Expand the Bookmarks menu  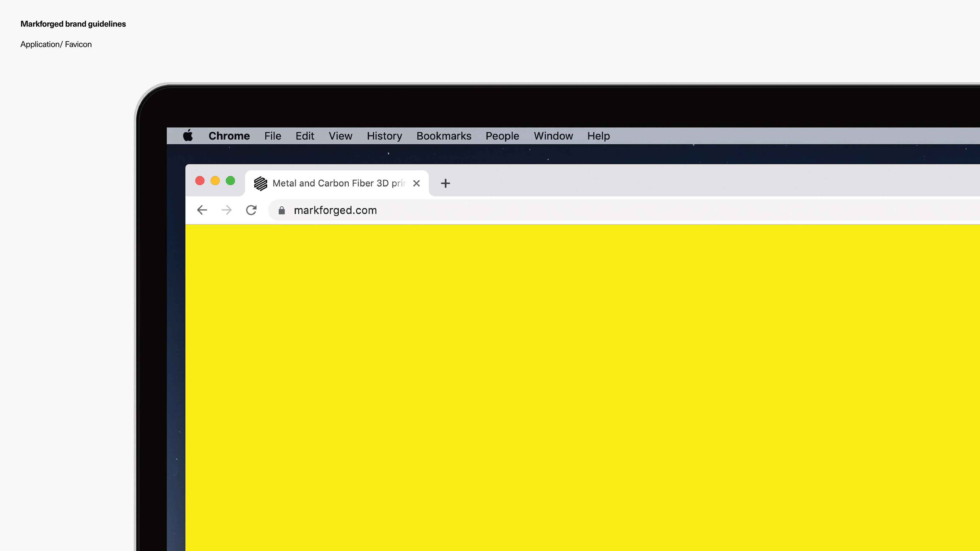(444, 136)
